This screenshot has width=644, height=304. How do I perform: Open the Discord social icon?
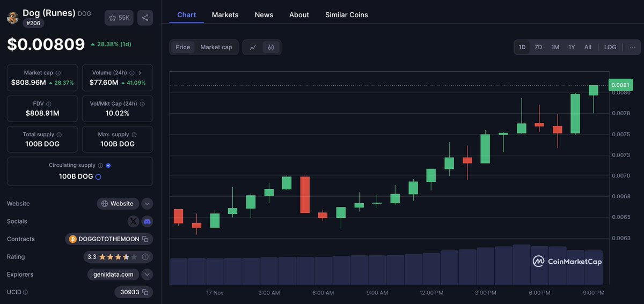pyautogui.click(x=147, y=221)
